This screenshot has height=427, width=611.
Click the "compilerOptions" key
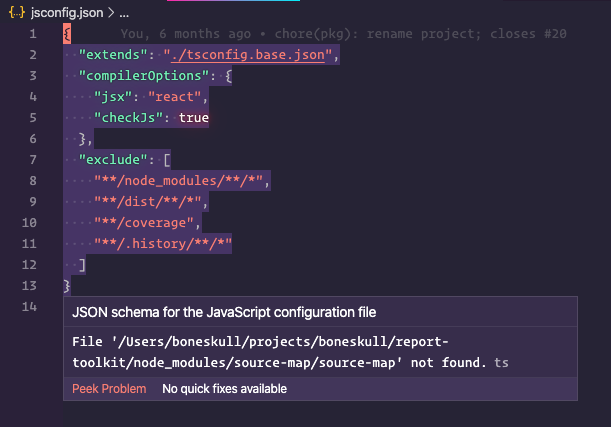143,76
